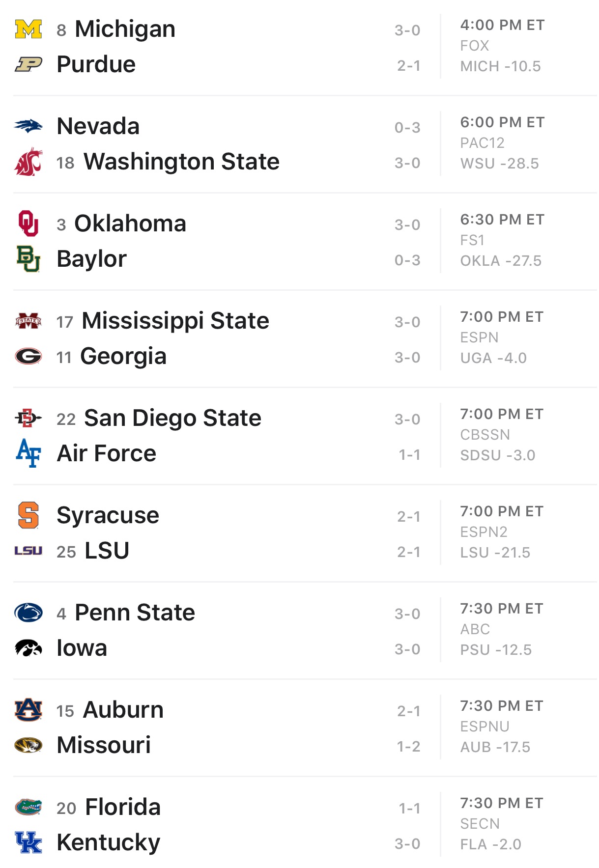Screen dimensions: 599x868
Task: Tap the Purdue team logo
Action: click(29, 64)
